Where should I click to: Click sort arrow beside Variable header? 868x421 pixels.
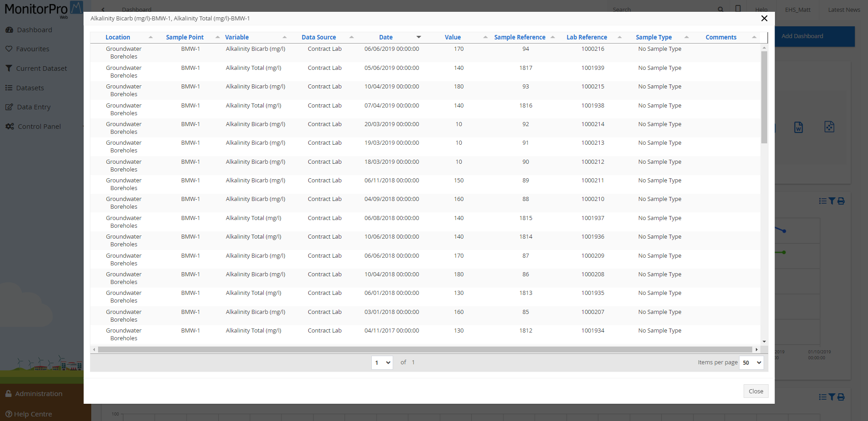285,37
